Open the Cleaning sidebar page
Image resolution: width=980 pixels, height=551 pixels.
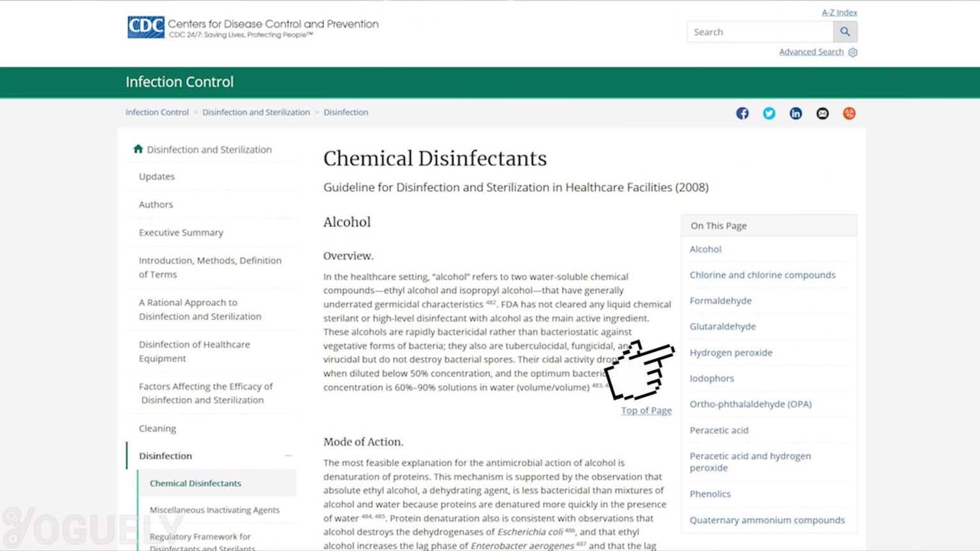158,429
